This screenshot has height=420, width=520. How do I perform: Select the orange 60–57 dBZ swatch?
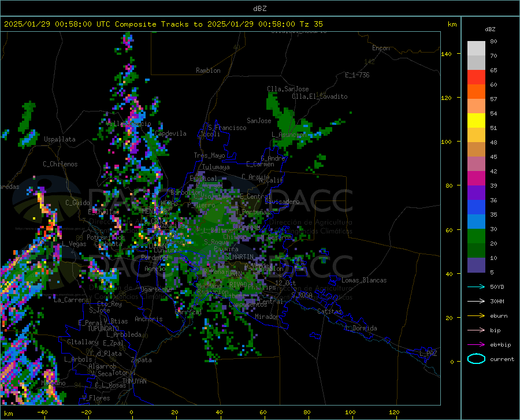pyautogui.click(x=476, y=92)
